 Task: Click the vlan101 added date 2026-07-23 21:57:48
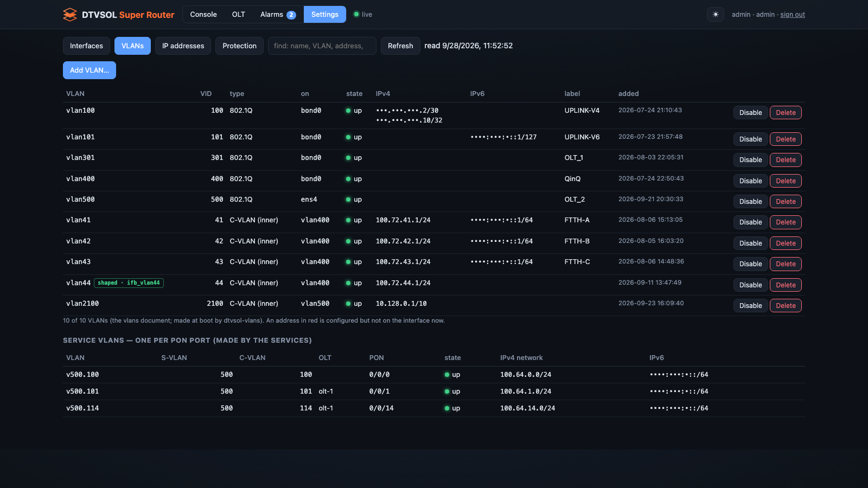[650, 137]
